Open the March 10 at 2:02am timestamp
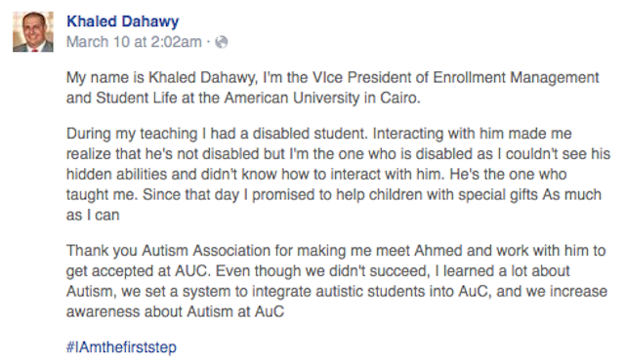 point(134,42)
